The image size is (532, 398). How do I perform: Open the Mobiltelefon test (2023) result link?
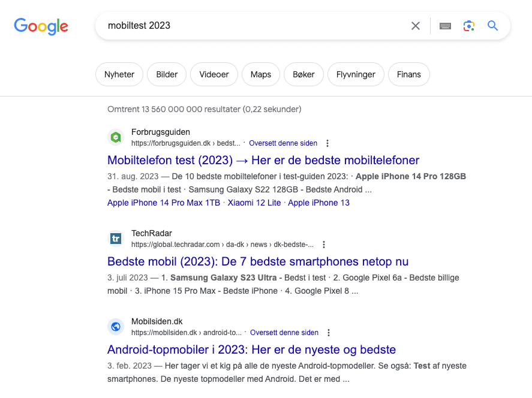(263, 160)
